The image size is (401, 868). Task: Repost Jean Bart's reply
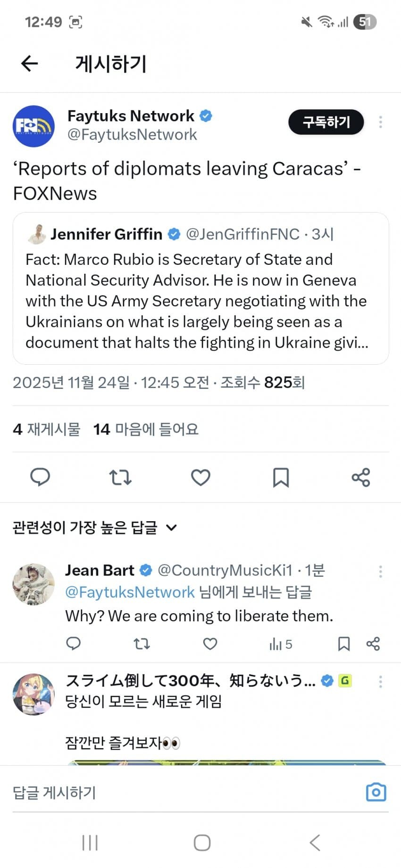[x=142, y=644]
